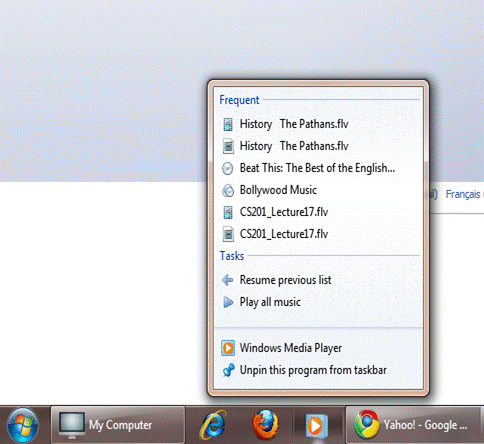484x444 pixels.
Task: Switch to My Computer taskbar button
Action: 118,425
